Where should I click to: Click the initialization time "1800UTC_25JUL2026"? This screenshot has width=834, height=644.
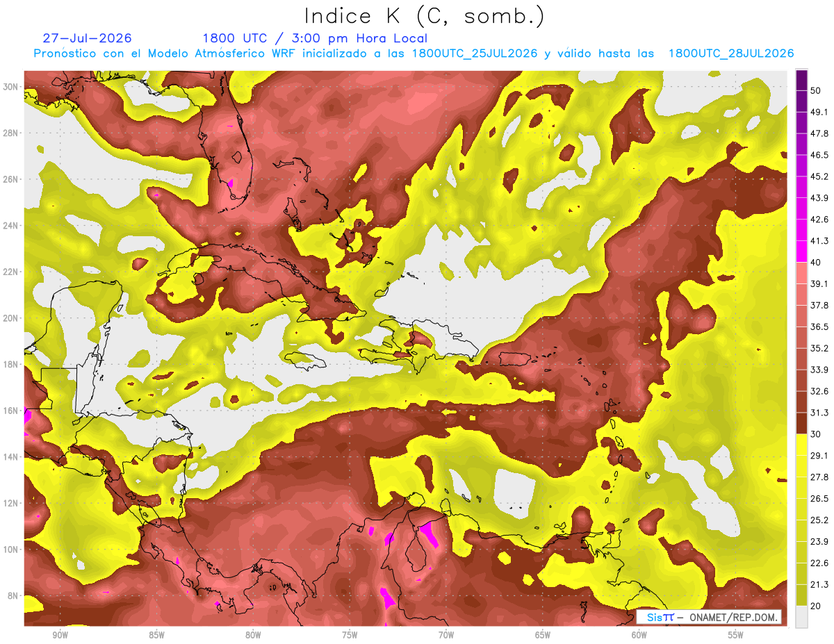(475, 53)
